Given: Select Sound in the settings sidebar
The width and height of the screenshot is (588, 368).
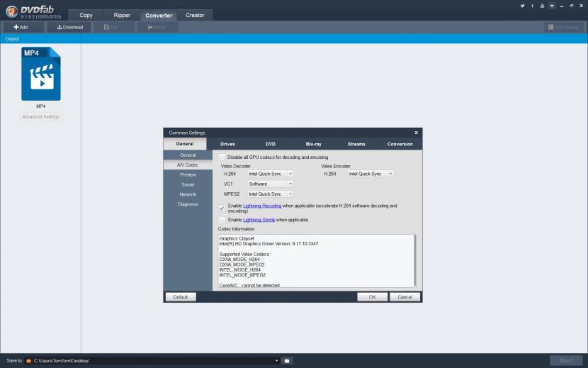Looking at the screenshot, I should click(188, 184).
